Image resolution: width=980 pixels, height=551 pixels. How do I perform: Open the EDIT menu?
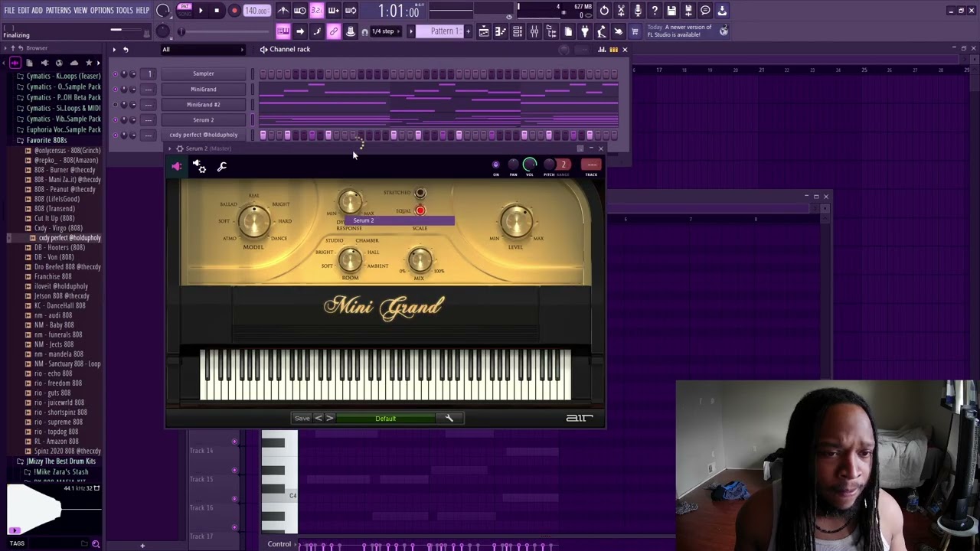click(x=24, y=11)
